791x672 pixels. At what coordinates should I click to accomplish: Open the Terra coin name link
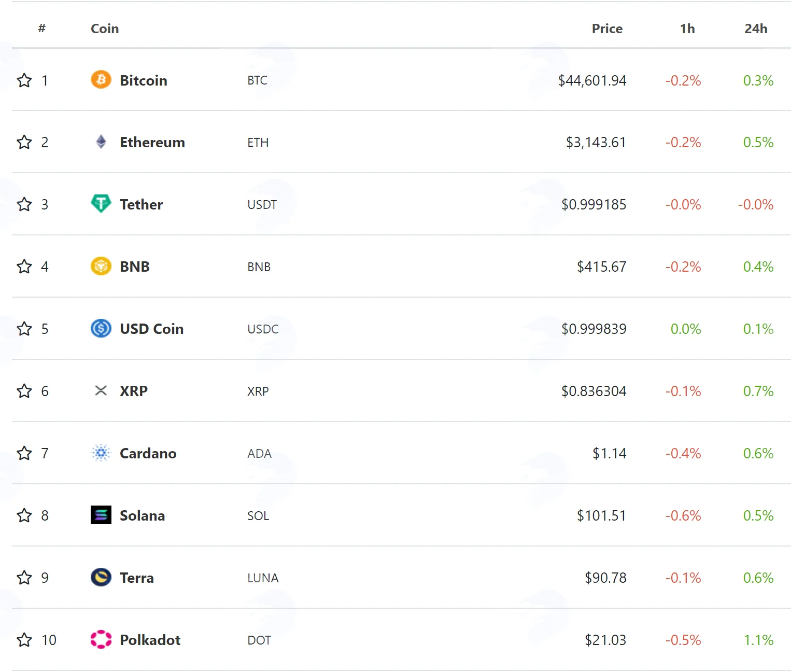pos(137,578)
